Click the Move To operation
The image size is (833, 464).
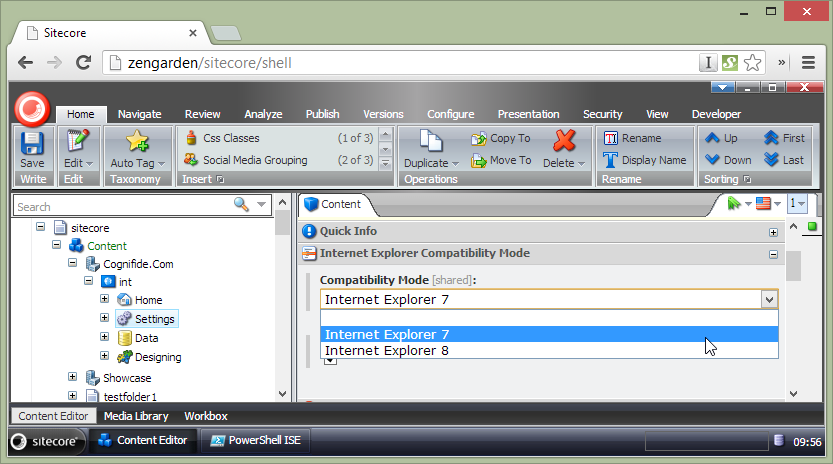coord(500,160)
